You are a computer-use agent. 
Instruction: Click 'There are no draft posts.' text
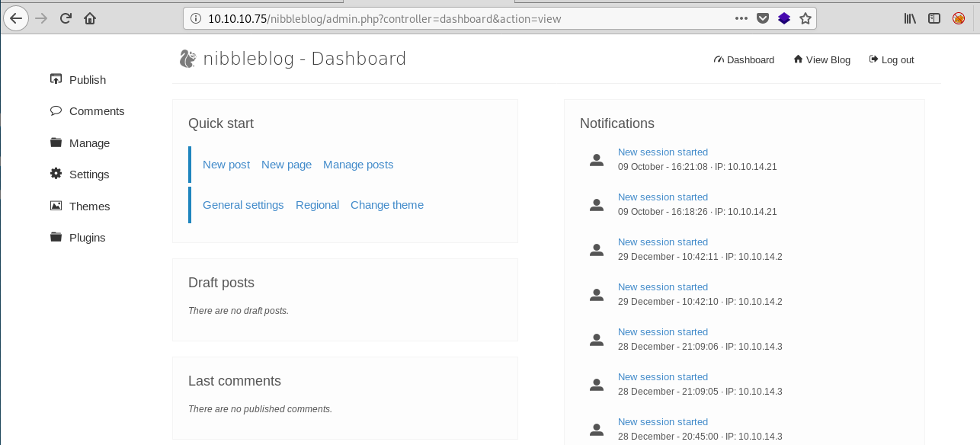click(x=239, y=311)
